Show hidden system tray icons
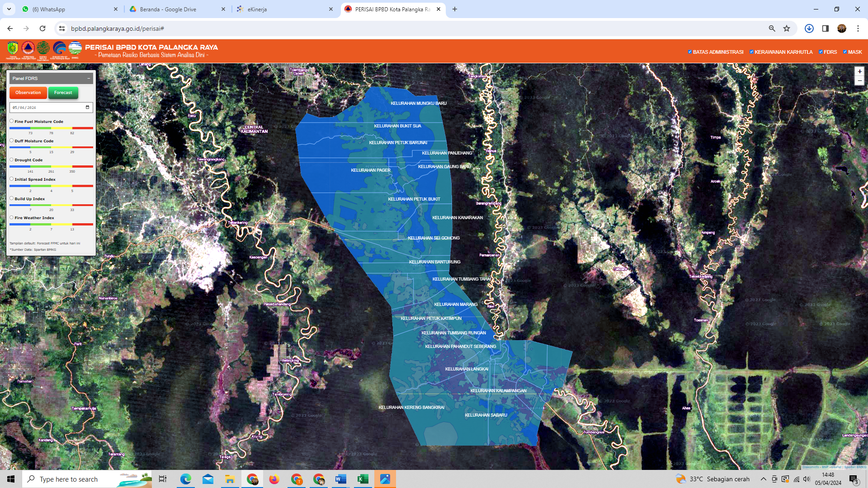The width and height of the screenshot is (868, 488). [764, 479]
